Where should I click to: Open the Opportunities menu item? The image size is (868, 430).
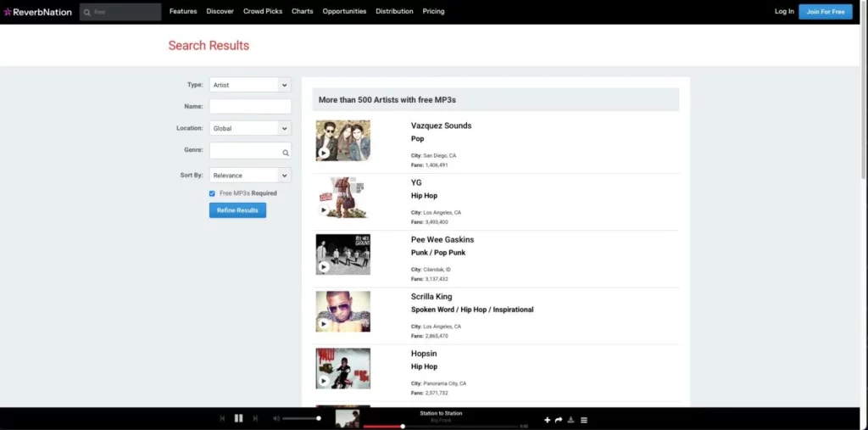point(344,11)
